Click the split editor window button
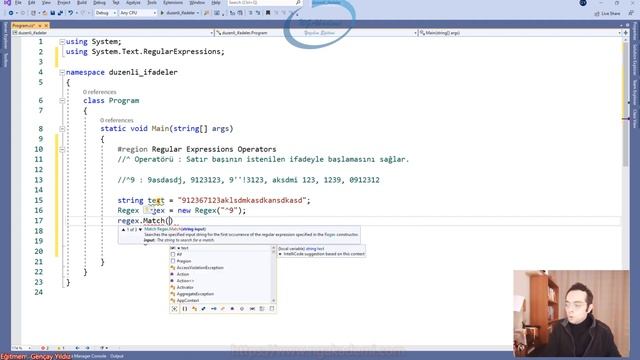This screenshot has width=640, height=360. [625, 33]
